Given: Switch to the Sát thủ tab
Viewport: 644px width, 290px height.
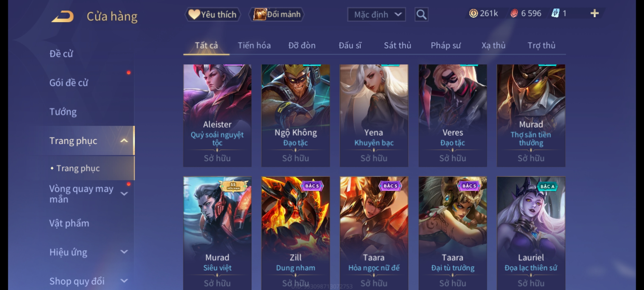Looking at the screenshot, I should (x=397, y=45).
